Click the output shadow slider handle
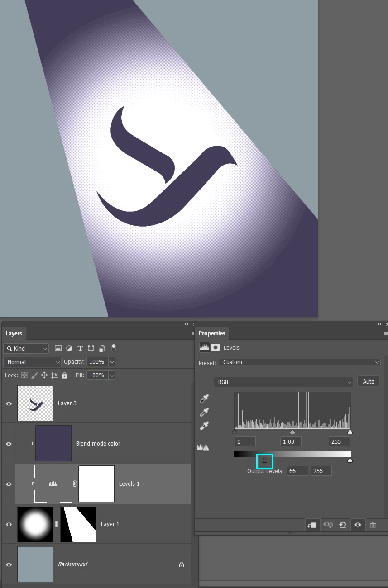The image size is (388, 588). pos(264,460)
